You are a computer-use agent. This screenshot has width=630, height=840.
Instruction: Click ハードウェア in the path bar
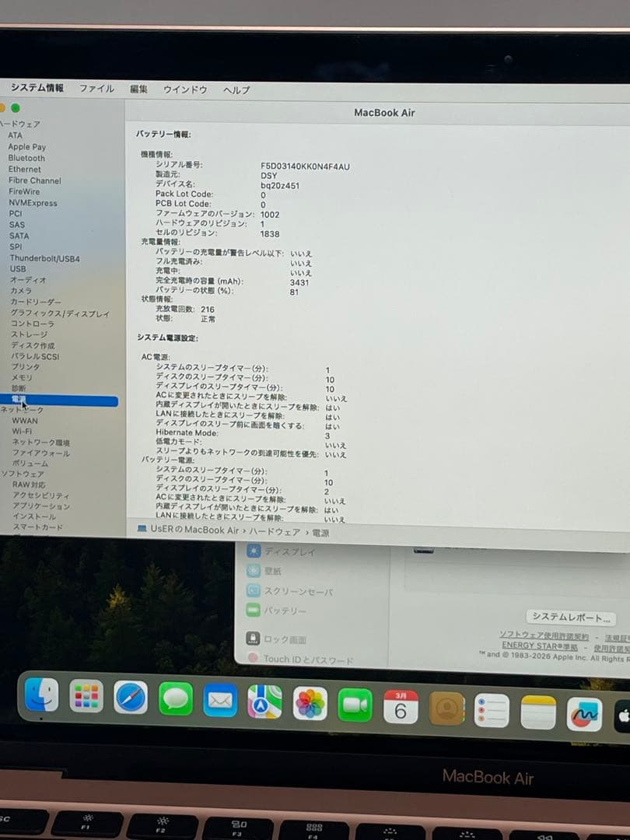click(x=275, y=532)
